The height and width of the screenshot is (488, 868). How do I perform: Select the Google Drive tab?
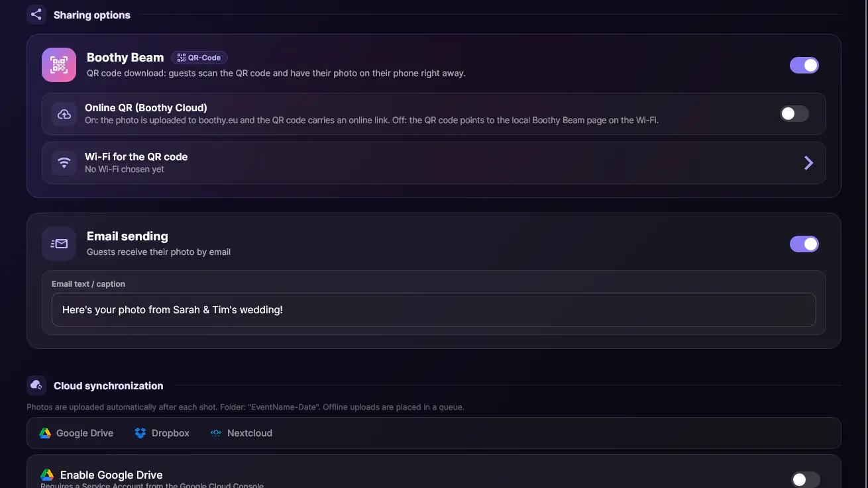[x=76, y=433]
